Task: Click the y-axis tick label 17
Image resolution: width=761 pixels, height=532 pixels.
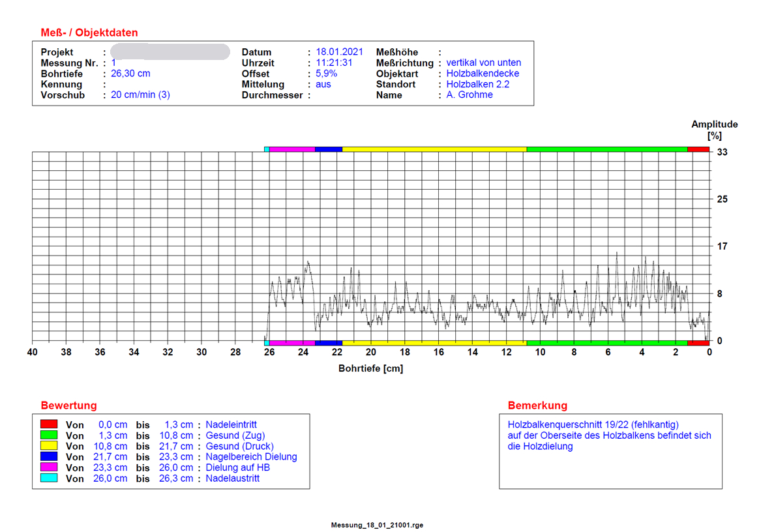Action: click(x=722, y=246)
